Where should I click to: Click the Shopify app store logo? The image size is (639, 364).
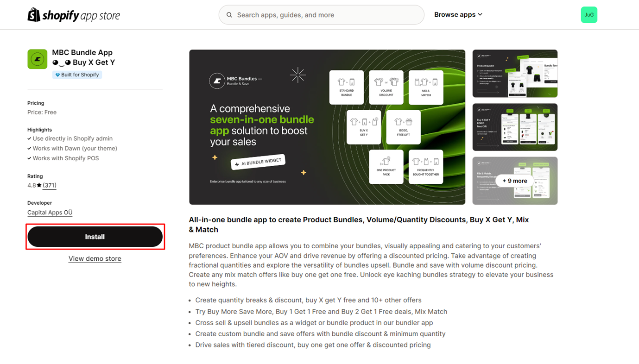(x=74, y=15)
